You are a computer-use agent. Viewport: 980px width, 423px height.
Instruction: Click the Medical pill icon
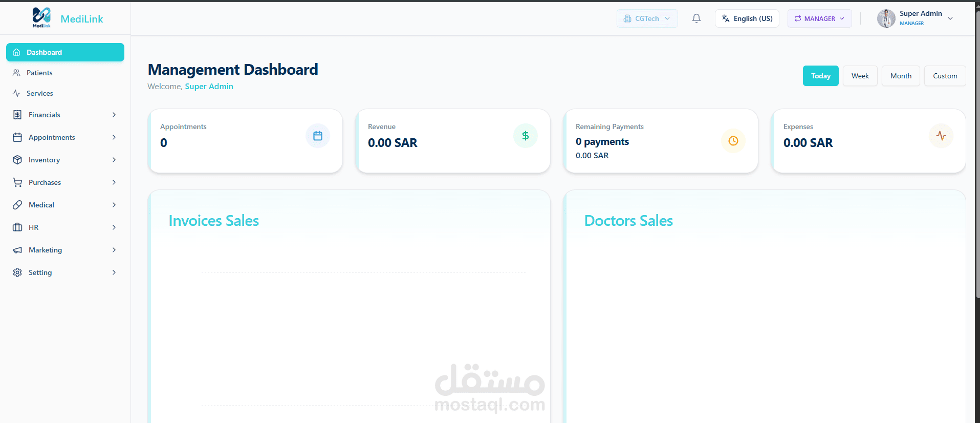17,205
